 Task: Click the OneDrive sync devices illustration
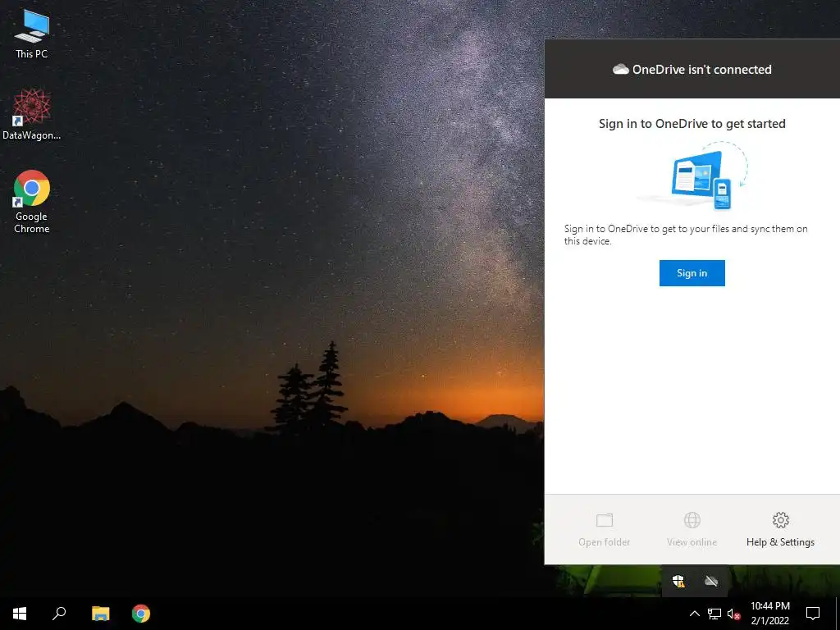(692, 176)
